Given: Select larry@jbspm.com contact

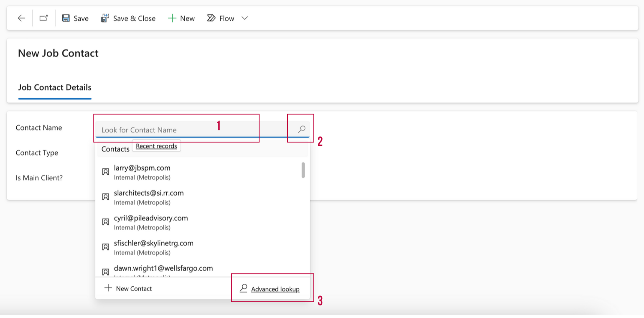Looking at the screenshot, I should (142, 168).
